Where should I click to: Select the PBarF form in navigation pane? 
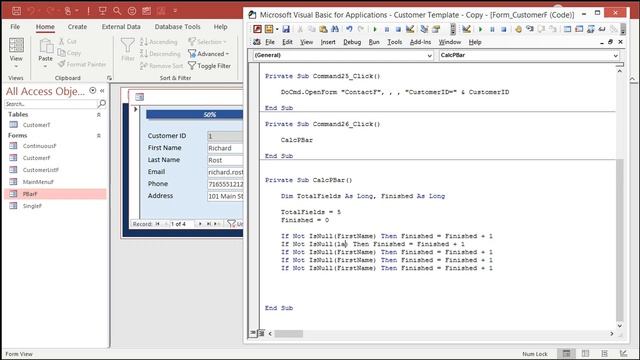click(x=55, y=194)
